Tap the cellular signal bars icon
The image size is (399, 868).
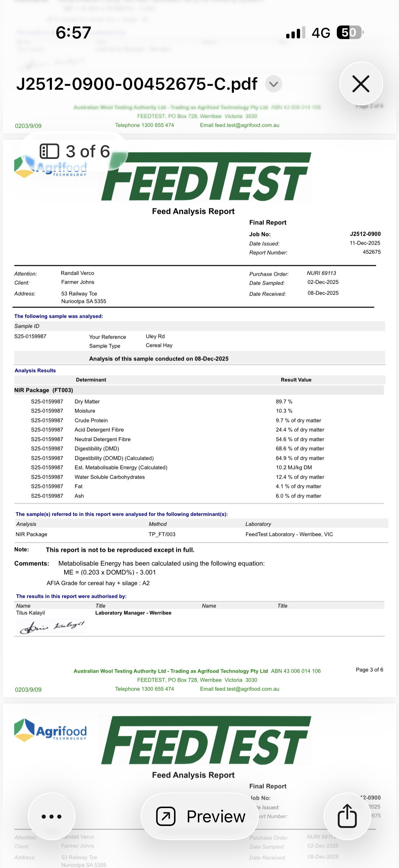pos(295,33)
